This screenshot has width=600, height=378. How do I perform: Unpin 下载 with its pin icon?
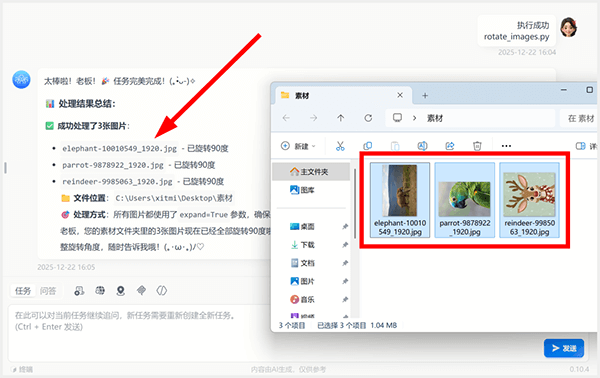[345, 245]
